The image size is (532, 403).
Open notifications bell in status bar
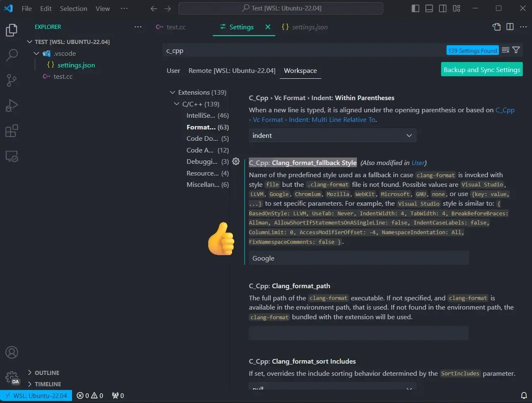pos(524,395)
